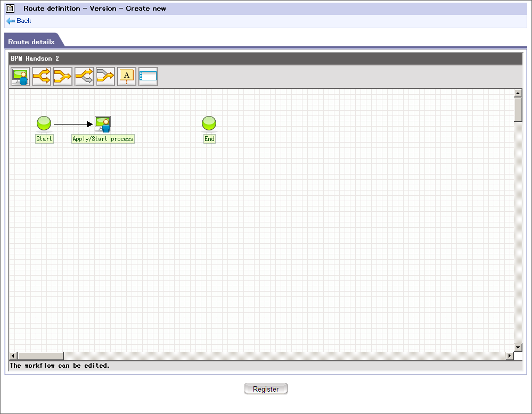Select the text annotation 'A' tool
532x414 pixels.
pos(127,76)
